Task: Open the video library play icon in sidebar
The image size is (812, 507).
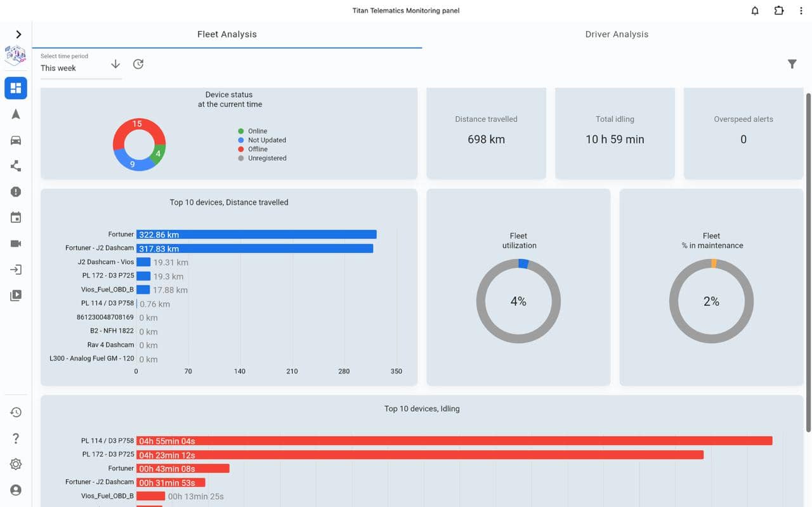Action: pos(16,295)
